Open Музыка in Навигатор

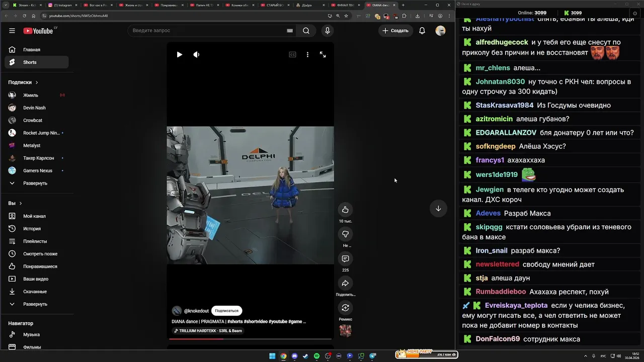coord(37,334)
